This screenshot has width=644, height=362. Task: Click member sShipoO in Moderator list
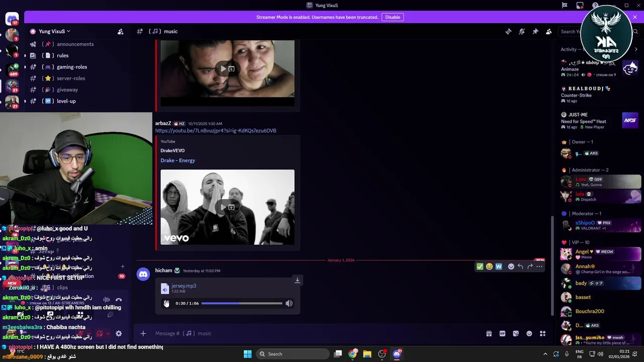[x=600, y=225]
